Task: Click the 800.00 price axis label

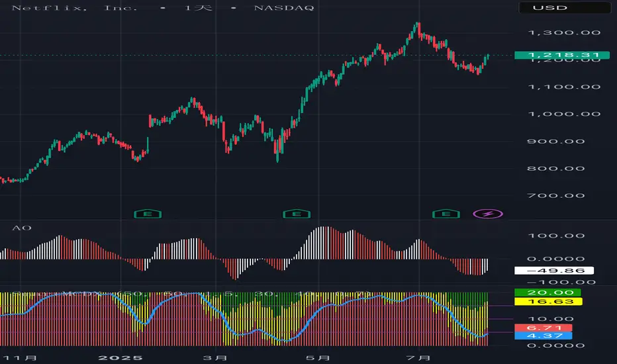Action: 555,168
